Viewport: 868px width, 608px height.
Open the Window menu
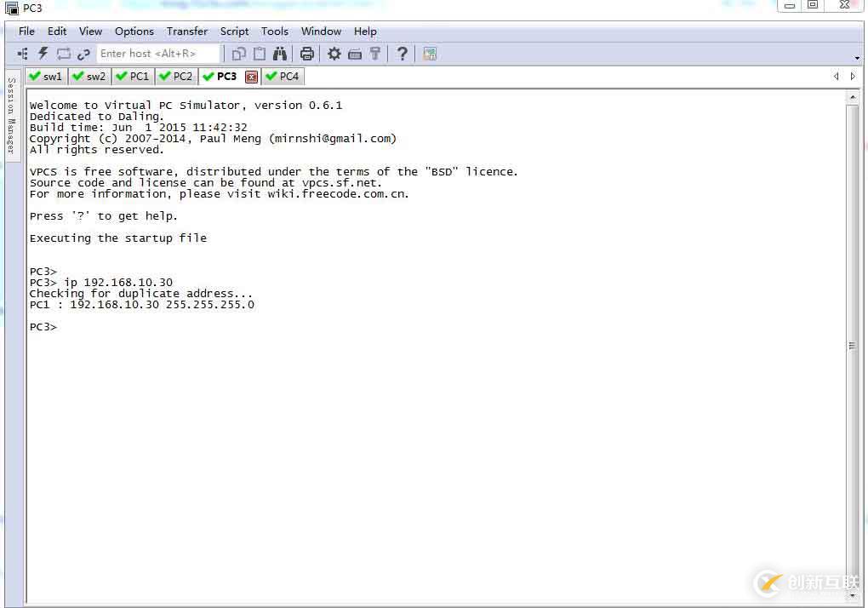coord(321,31)
